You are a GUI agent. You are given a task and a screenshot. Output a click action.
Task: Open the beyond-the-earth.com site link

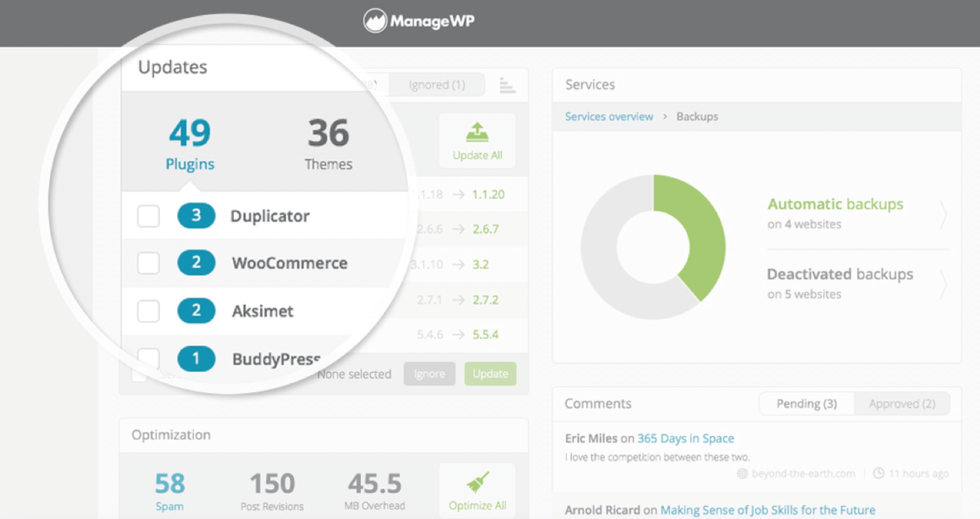(x=803, y=473)
